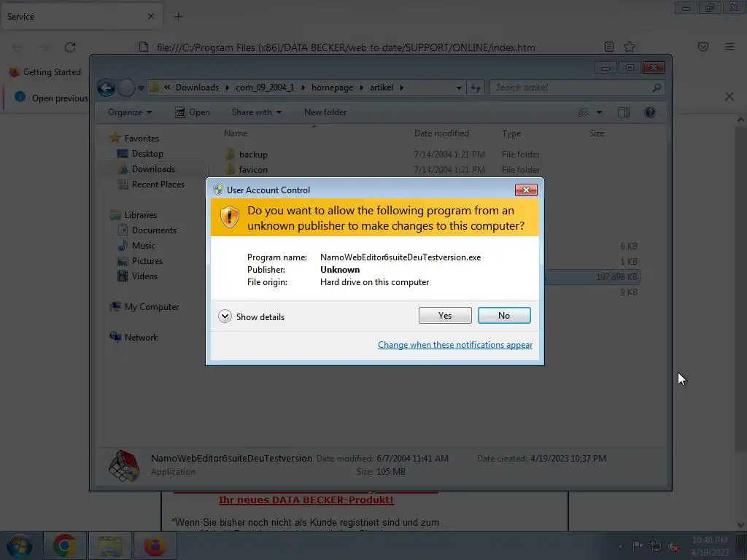Open File Explorer taskbar icon
The width and height of the screenshot is (747, 560).
(x=110, y=545)
